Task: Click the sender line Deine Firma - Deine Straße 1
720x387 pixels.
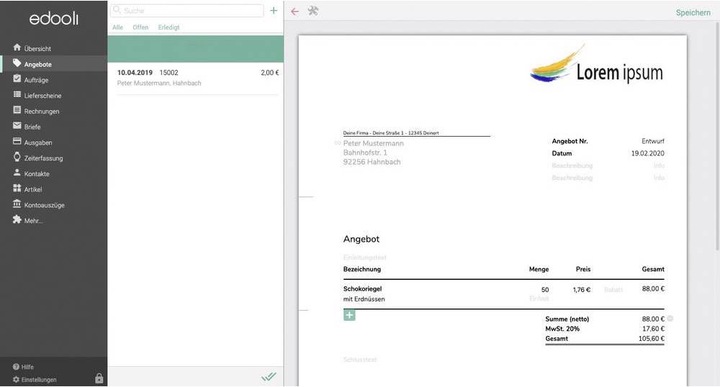Action: 391,133
